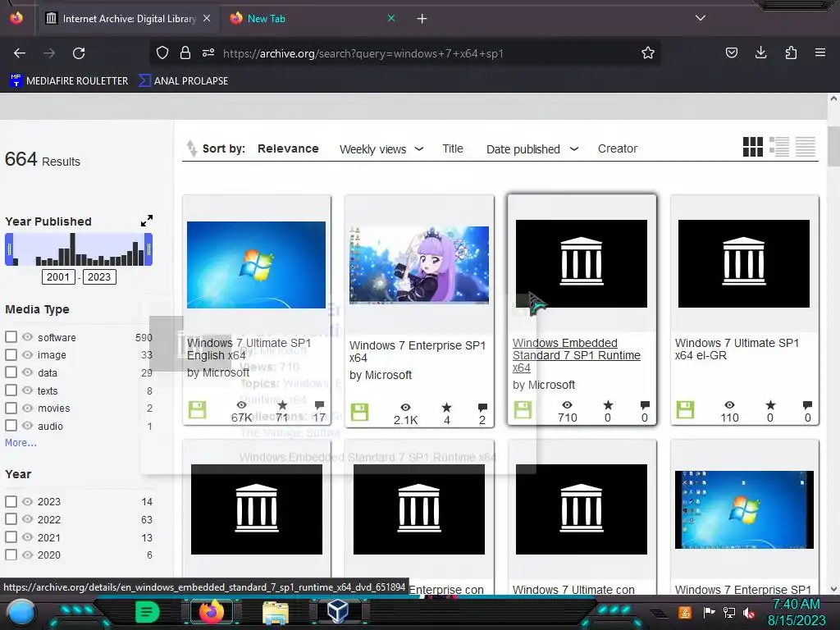Open the Windows 7 logo Ultimate thumbnail
The image size is (840, 630).
pos(256,265)
